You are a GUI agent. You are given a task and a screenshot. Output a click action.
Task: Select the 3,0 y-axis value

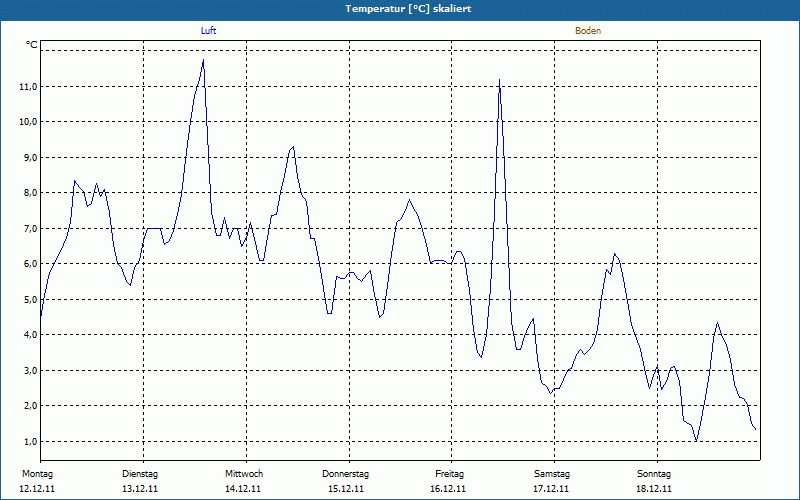point(30,370)
